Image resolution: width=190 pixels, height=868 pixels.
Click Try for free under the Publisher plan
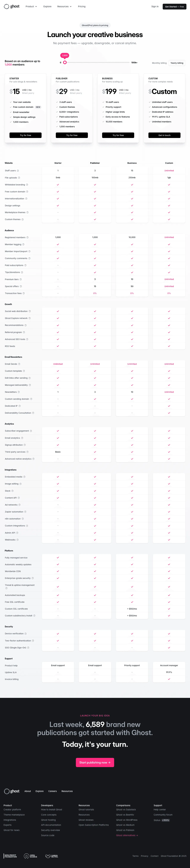[x=72, y=135]
